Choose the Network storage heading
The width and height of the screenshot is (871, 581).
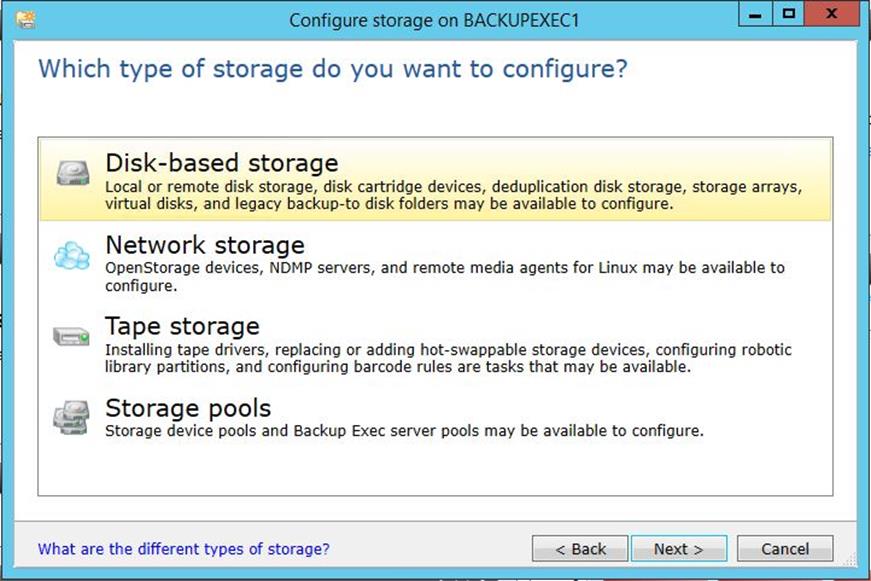pyautogui.click(x=205, y=245)
